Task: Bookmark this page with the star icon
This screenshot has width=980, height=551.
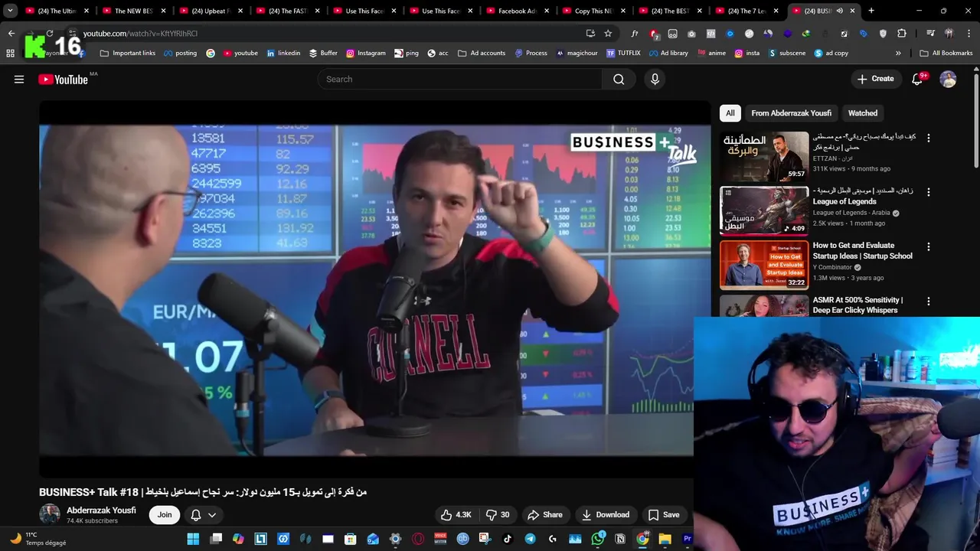Action: click(608, 34)
